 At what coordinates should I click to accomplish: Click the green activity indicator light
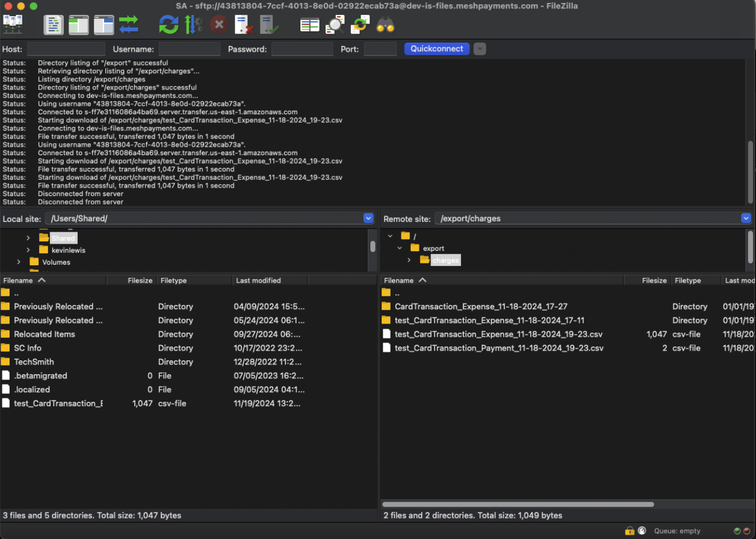click(x=737, y=531)
